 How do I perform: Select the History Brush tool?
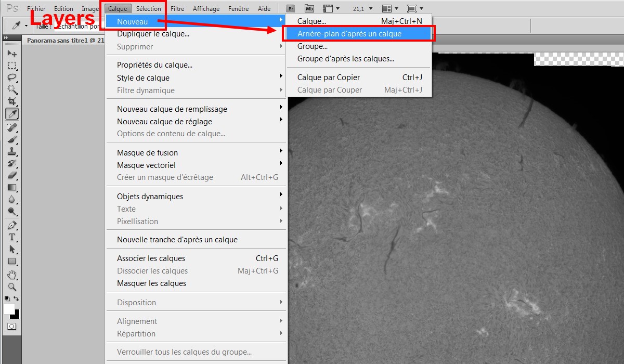[12, 163]
